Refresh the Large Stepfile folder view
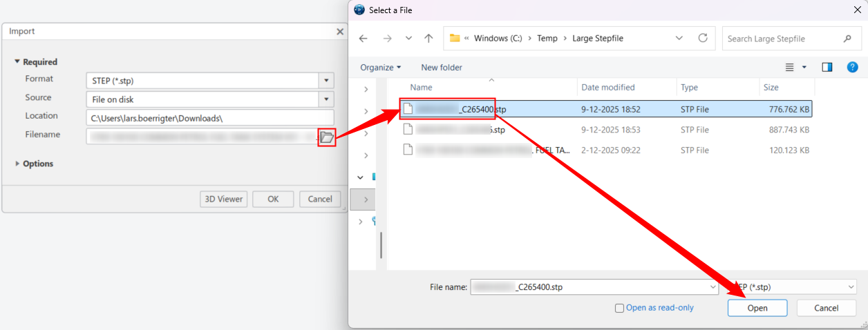The image size is (868, 330). click(x=703, y=39)
